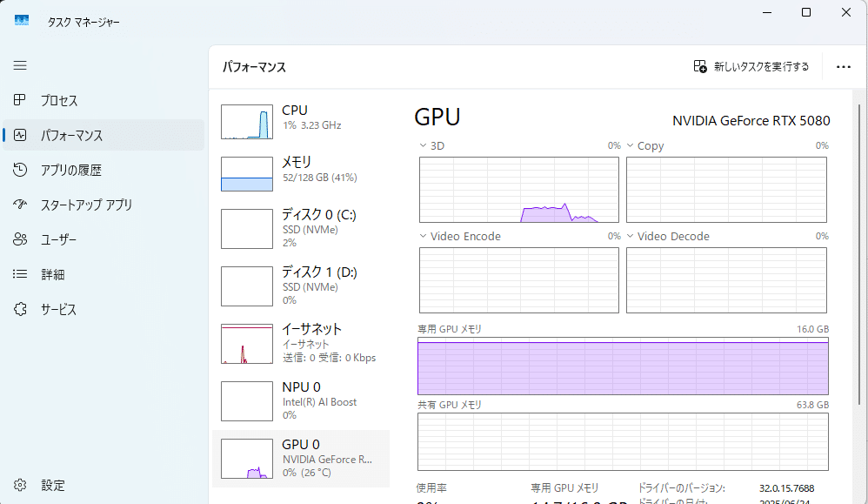Select the ユーザー users icon
Image resolution: width=868 pixels, height=504 pixels.
point(21,240)
